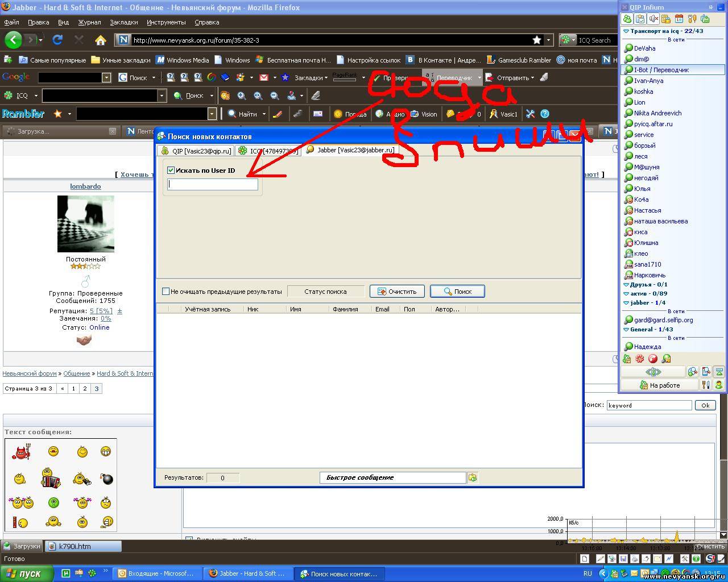Click the forum search 'Ok' button
This screenshot has height=582, width=728.
point(705,405)
